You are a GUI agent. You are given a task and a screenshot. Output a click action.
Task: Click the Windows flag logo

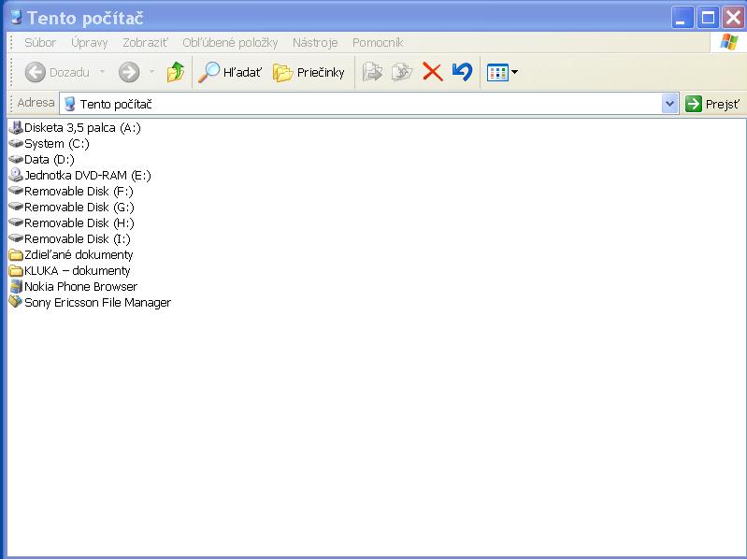click(728, 42)
